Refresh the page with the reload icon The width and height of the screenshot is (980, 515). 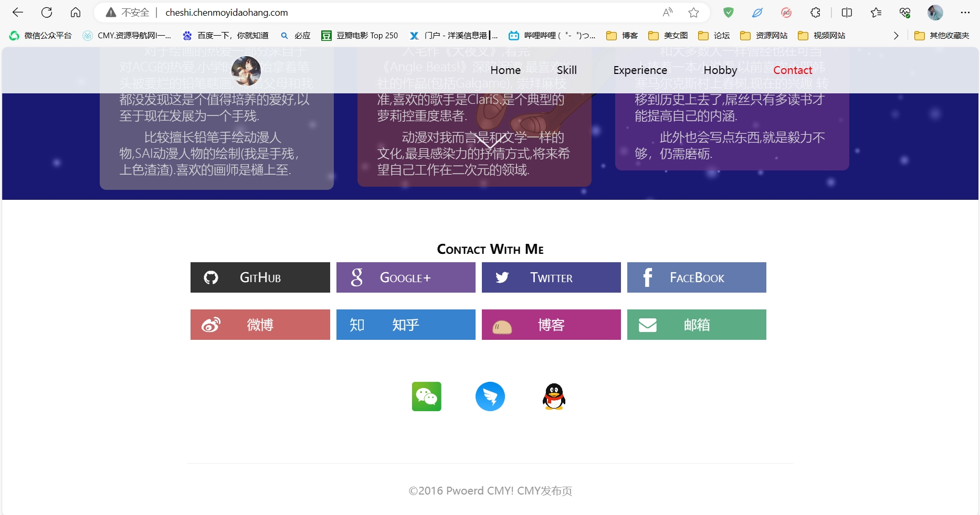pos(47,13)
